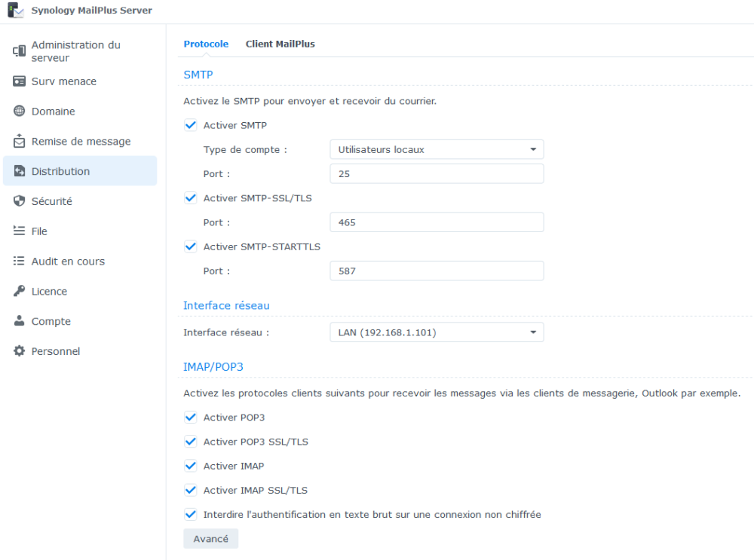Expand the Type de compte dropdown
The image size is (754, 560).
[437, 149]
